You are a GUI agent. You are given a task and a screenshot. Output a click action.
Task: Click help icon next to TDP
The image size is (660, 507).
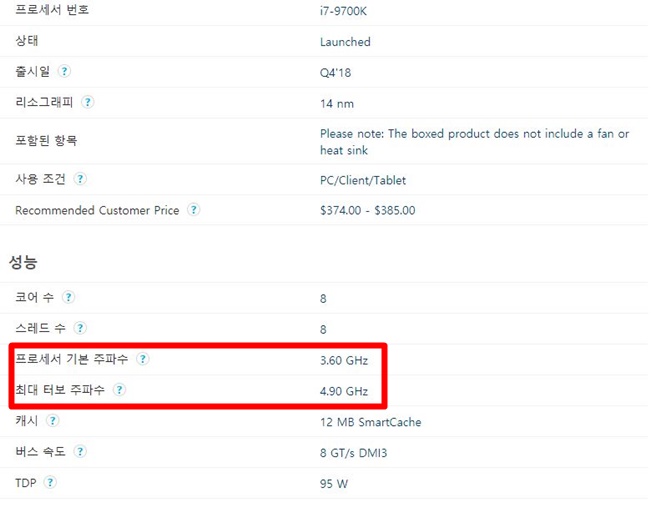[50, 482]
